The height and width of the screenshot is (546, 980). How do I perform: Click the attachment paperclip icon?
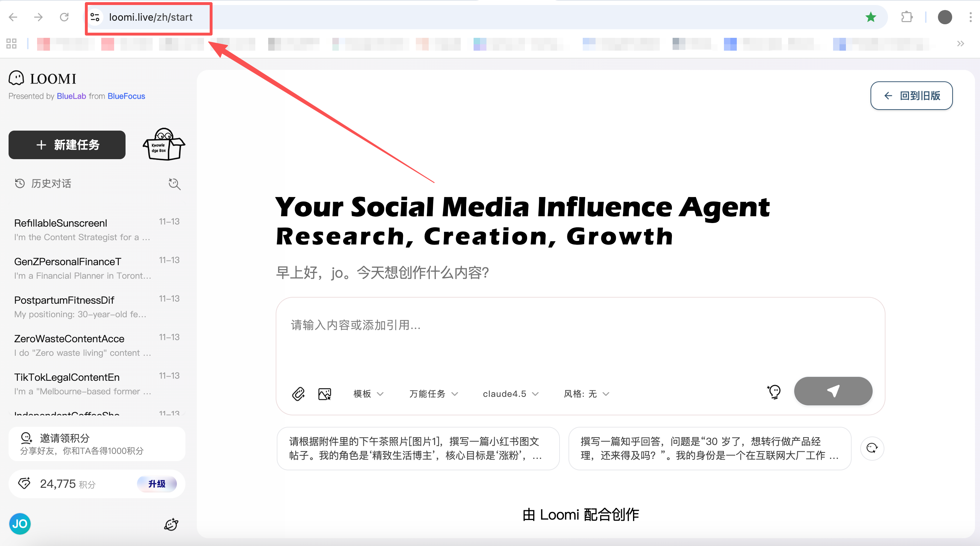point(298,393)
